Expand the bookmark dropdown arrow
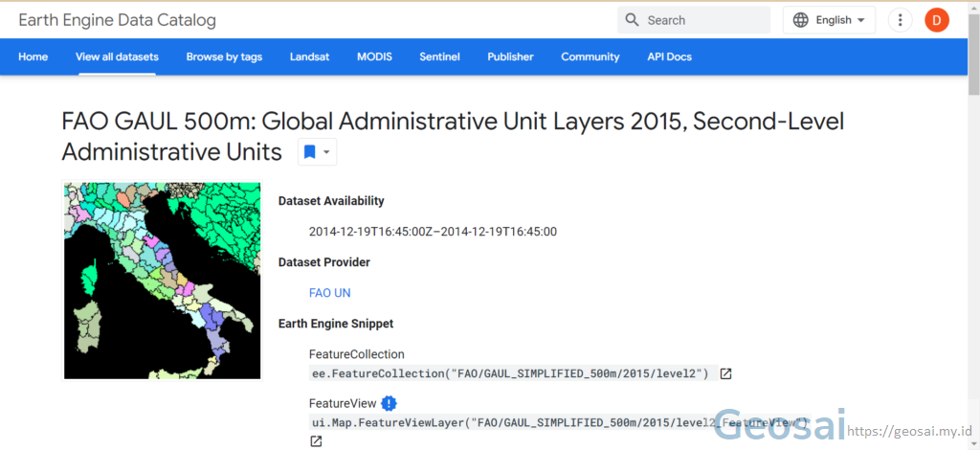 pos(326,152)
